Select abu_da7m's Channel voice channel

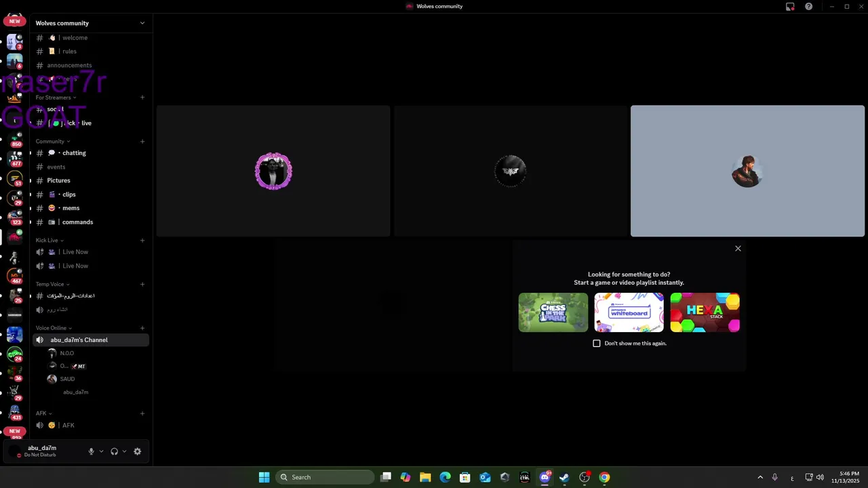(x=90, y=340)
